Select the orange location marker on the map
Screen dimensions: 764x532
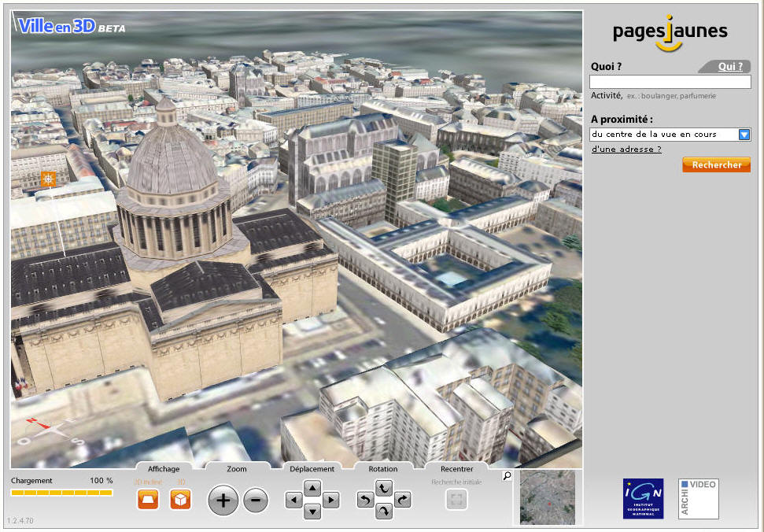tap(48, 179)
